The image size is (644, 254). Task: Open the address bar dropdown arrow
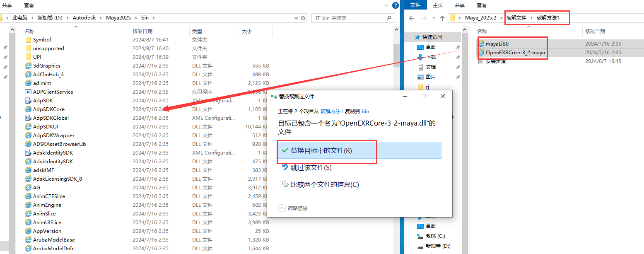tap(295, 17)
